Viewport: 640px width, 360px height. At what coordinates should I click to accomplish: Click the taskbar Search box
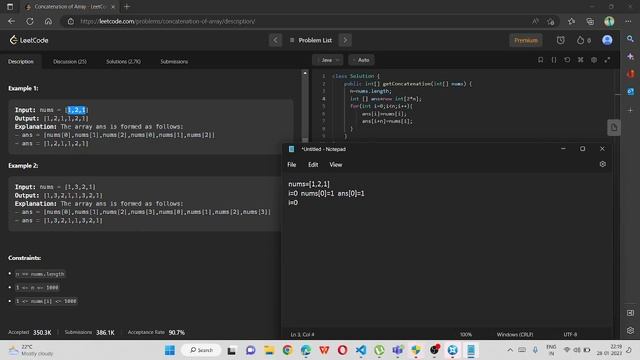201,350
